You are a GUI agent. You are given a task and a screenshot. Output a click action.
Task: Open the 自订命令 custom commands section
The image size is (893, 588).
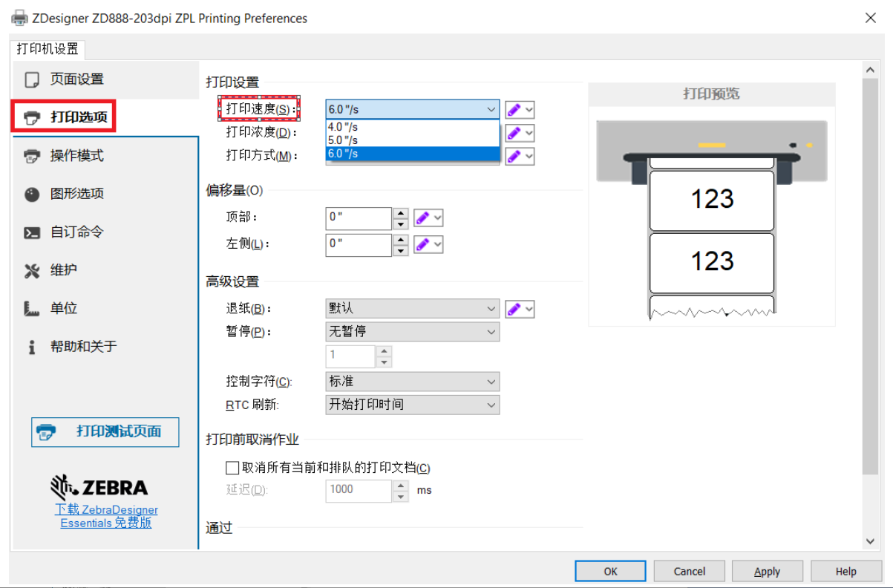coord(105,232)
